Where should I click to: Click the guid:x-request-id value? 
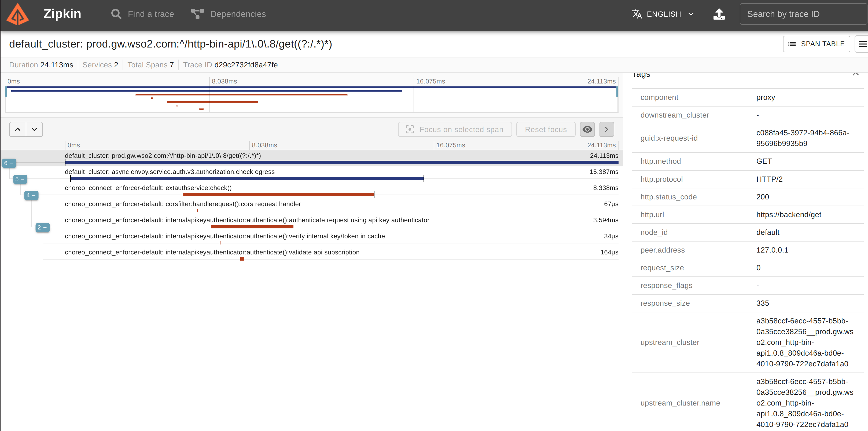click(803, 138)
